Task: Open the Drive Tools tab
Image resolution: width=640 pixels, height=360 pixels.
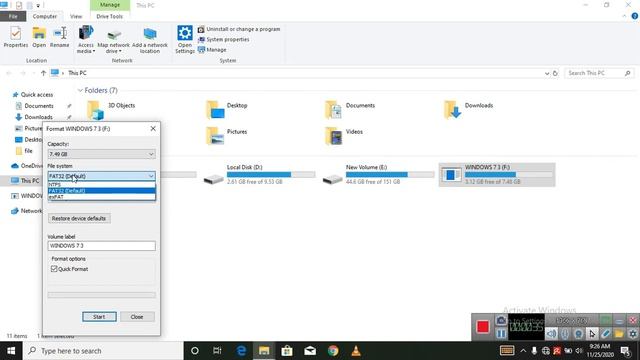Action: [109, 16]
